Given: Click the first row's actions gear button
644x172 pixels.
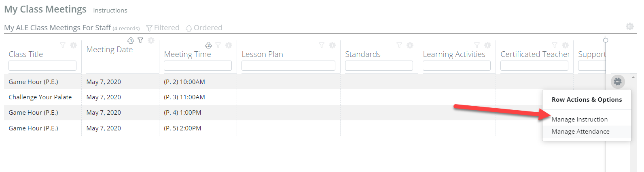Looking at the screenshot, I should [x=618, y=82].
